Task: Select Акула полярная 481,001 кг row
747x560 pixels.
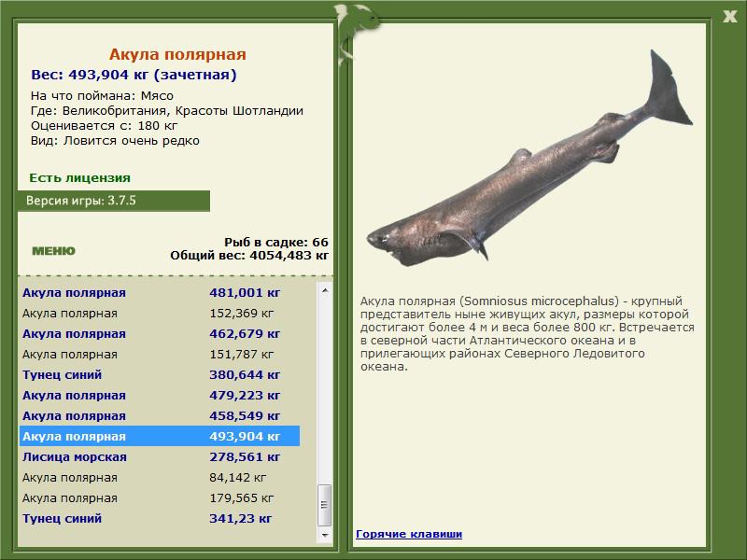Action: click(x=160, y=292)
